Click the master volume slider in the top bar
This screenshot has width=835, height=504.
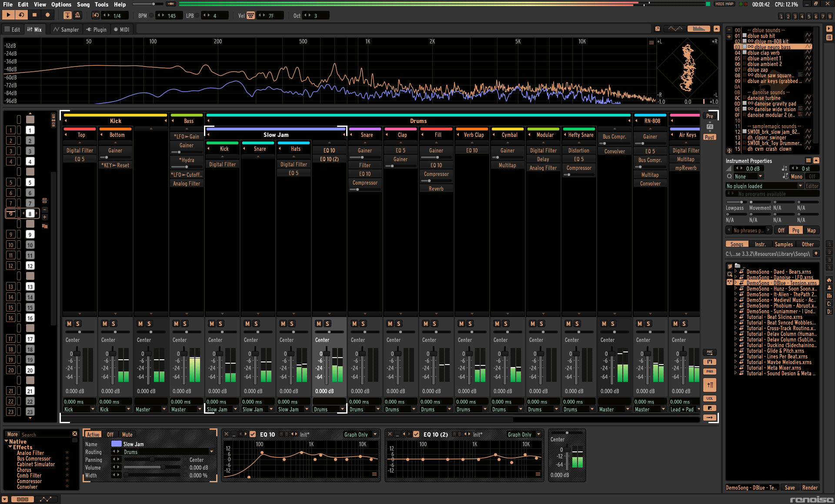[147, 4]
